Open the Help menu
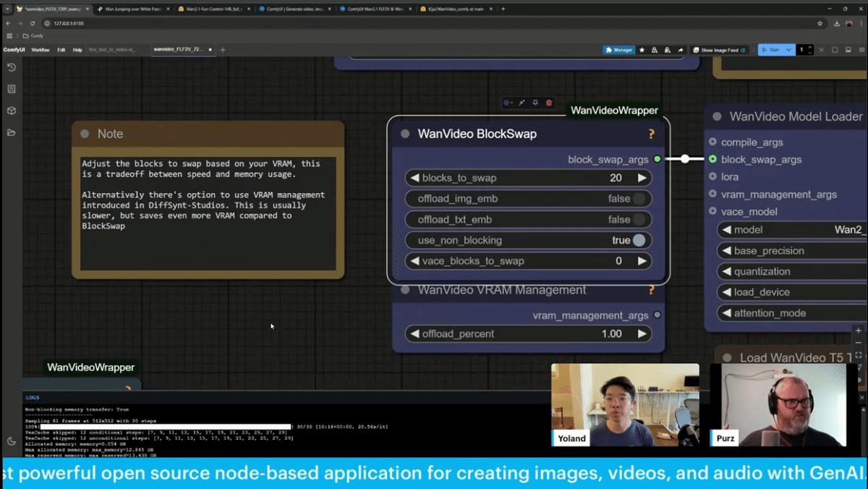The height and width of the screenshot is (489, 868). [77, 50]
